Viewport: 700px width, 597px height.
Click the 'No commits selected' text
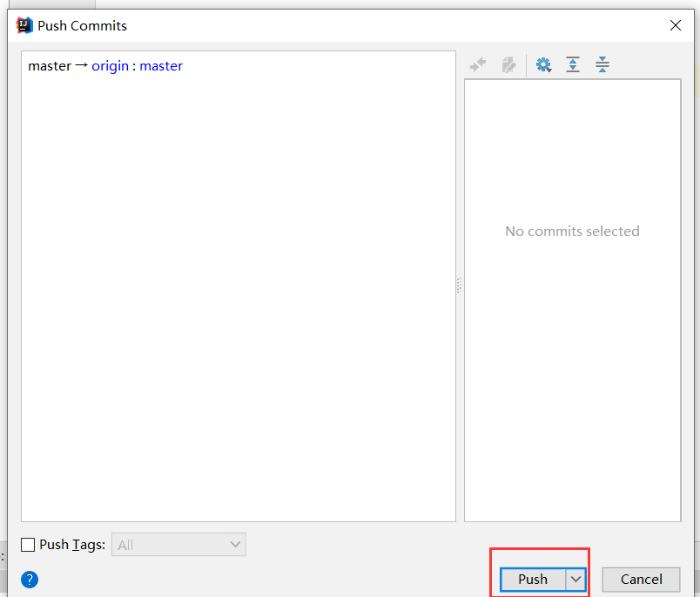(x=572, y=231)
